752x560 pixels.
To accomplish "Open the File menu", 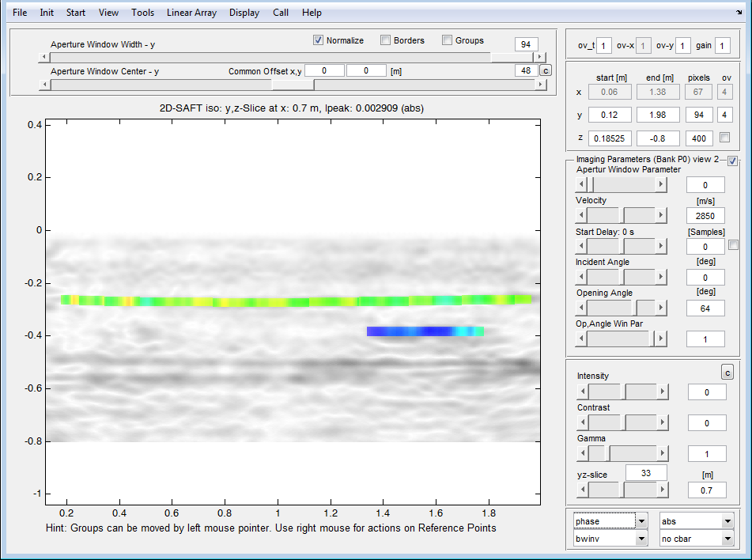I will (x=20, y=13).
